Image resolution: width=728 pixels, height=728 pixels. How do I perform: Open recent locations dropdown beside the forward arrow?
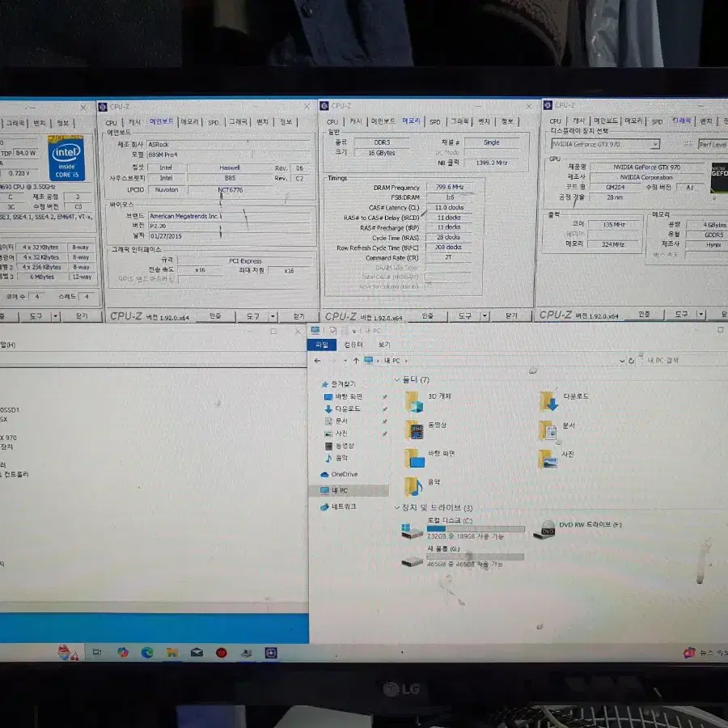[345, 361]
